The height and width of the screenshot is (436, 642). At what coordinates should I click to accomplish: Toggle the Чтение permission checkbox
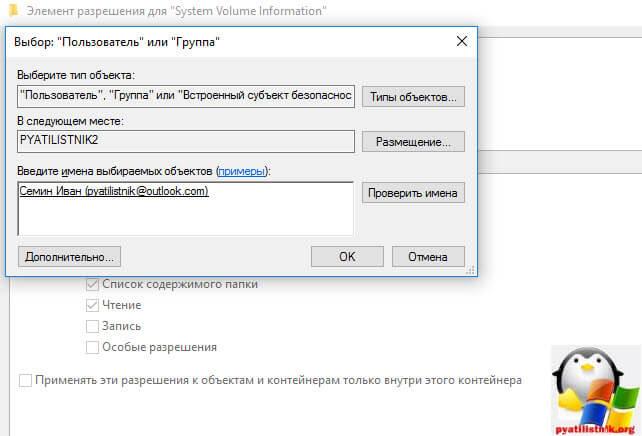click(x=93, y=305)
